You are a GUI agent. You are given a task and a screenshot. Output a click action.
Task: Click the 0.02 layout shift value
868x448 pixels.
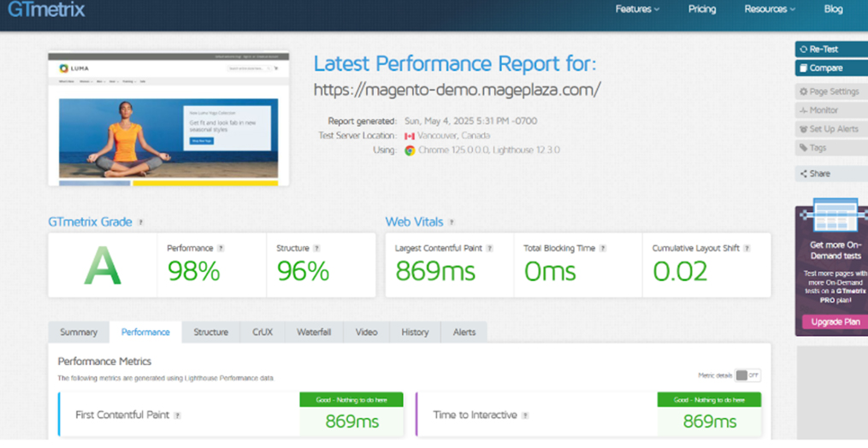coord(681,271)
